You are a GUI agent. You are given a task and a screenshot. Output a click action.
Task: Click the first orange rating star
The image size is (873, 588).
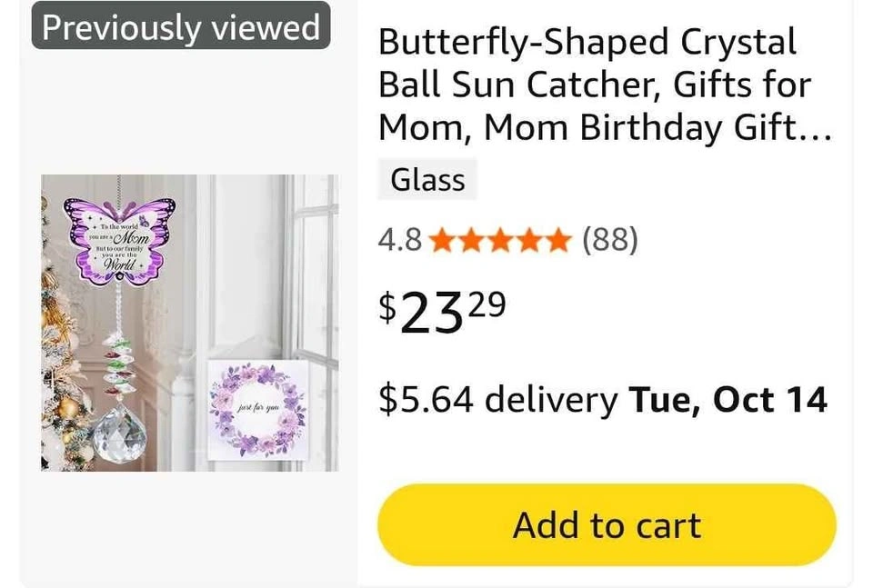tap(443, 241)
